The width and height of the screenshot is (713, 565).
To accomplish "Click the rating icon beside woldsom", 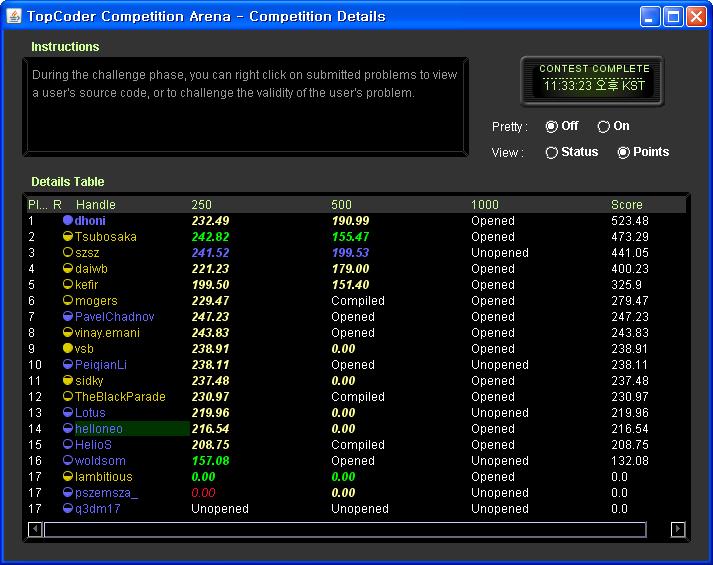I will pos(68,460).
